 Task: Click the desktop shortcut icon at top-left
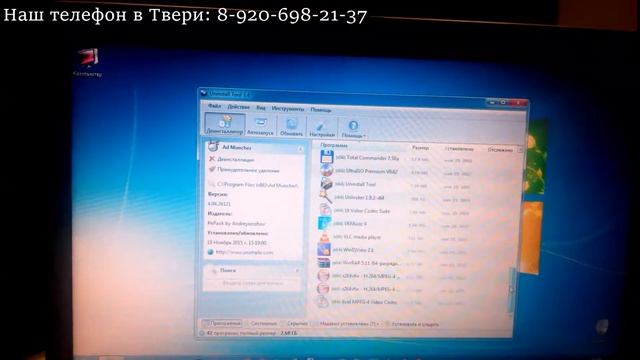click(x=88, y=58)
